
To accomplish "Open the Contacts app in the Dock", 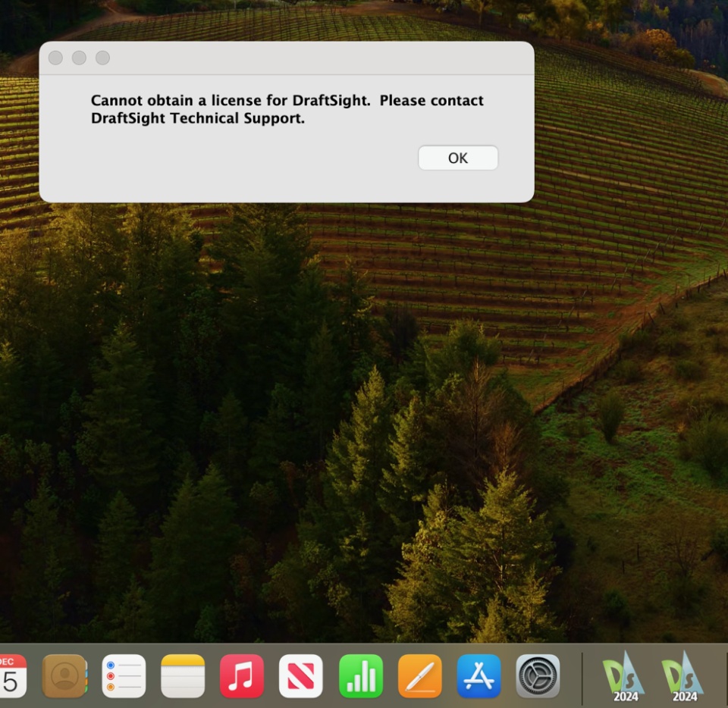I will [64, 676].
